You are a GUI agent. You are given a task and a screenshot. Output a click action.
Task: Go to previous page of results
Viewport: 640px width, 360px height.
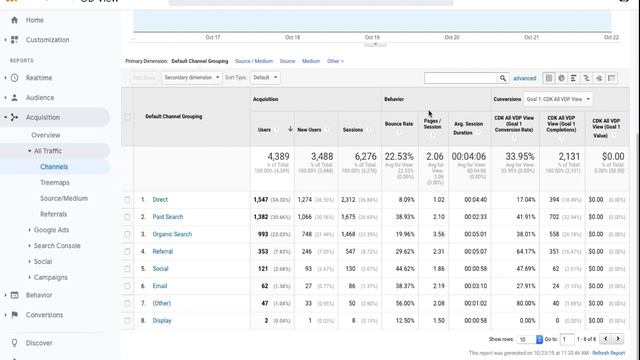(x=606, y=339)
